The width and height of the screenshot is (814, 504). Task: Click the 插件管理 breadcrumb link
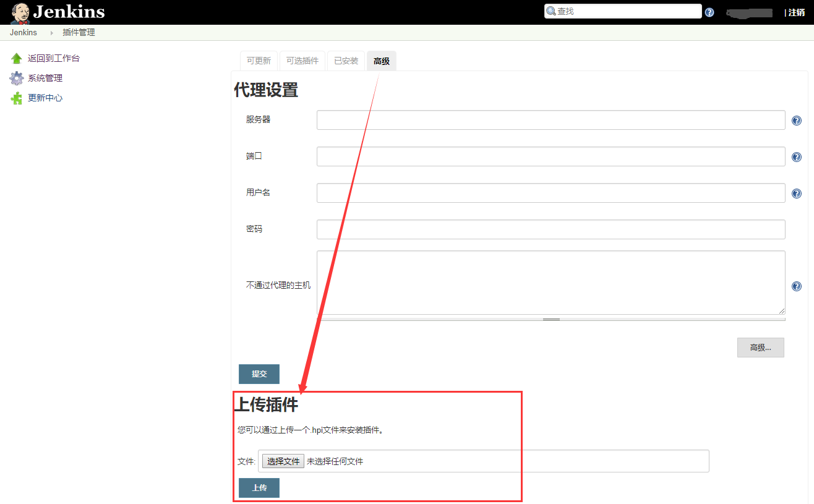[x=79, y=33]
